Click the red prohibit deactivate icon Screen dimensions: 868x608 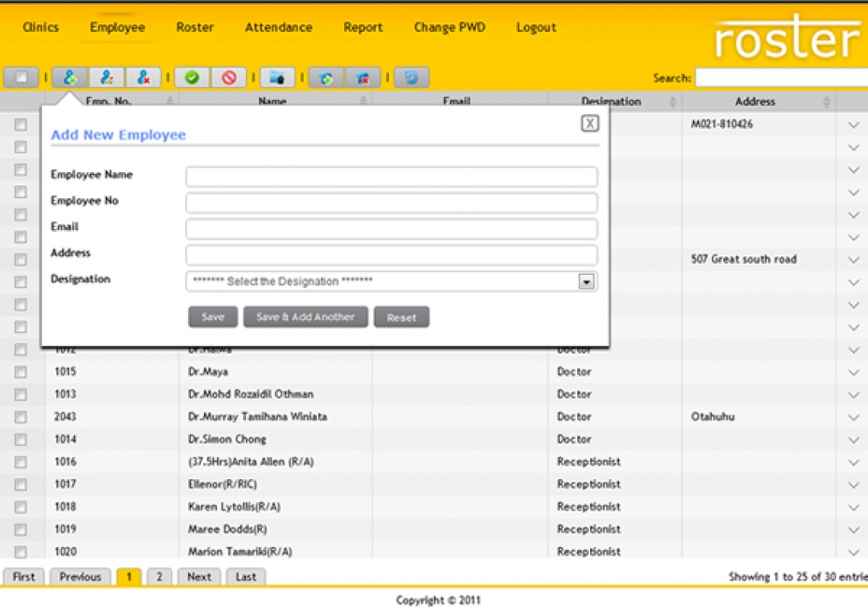[x=228, y=78]
